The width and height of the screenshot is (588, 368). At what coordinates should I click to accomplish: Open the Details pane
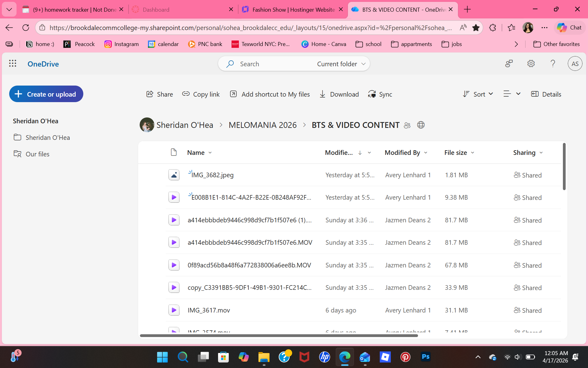tap(546, 94)
